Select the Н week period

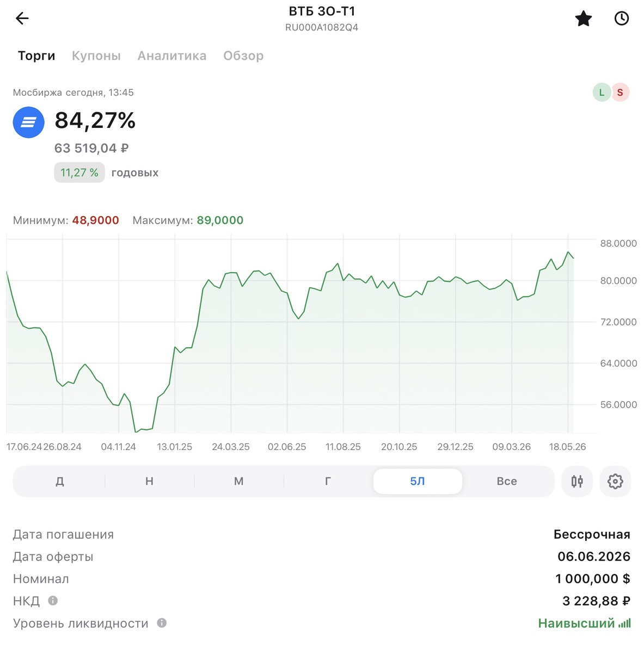pyautogui.click(x=149, y=481)
